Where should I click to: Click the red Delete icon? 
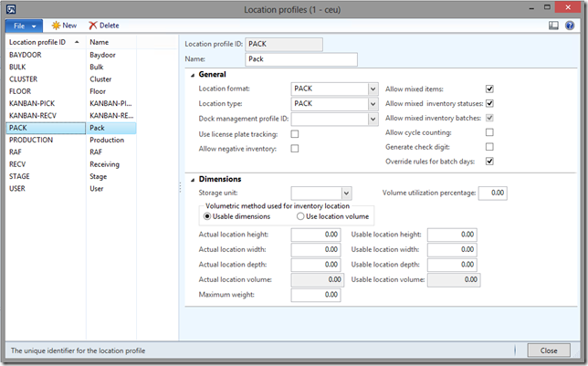93,26
